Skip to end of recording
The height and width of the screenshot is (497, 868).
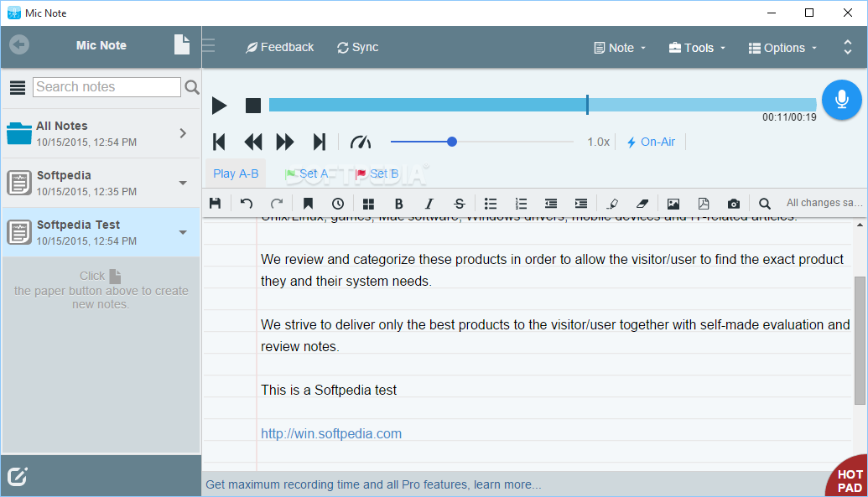pyautogui.click(x=320, y=142)
